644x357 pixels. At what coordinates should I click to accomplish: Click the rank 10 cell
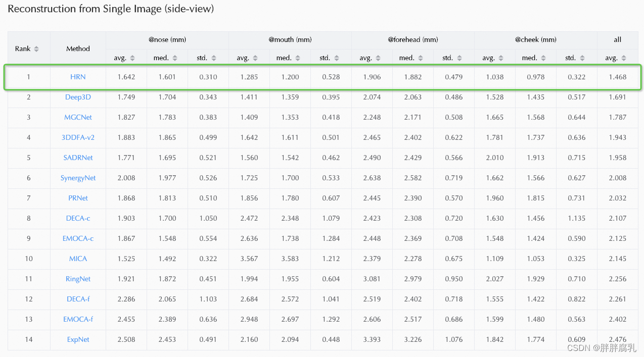pos(29,259)
